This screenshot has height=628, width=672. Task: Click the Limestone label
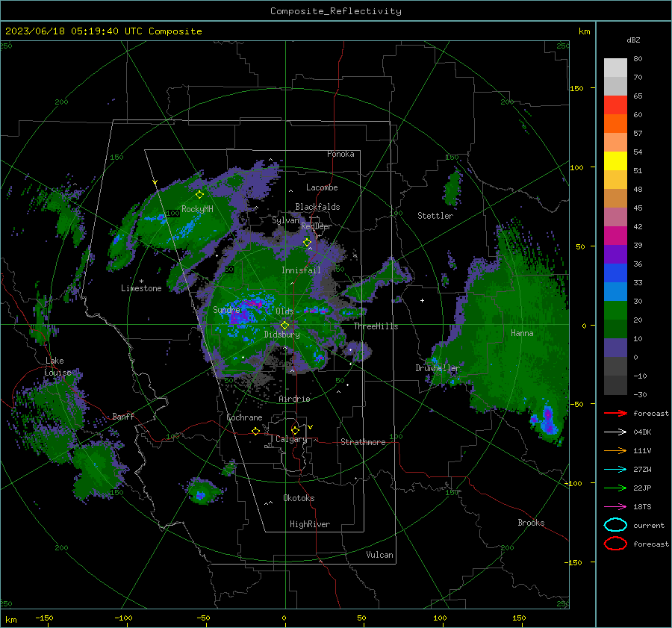141,288
